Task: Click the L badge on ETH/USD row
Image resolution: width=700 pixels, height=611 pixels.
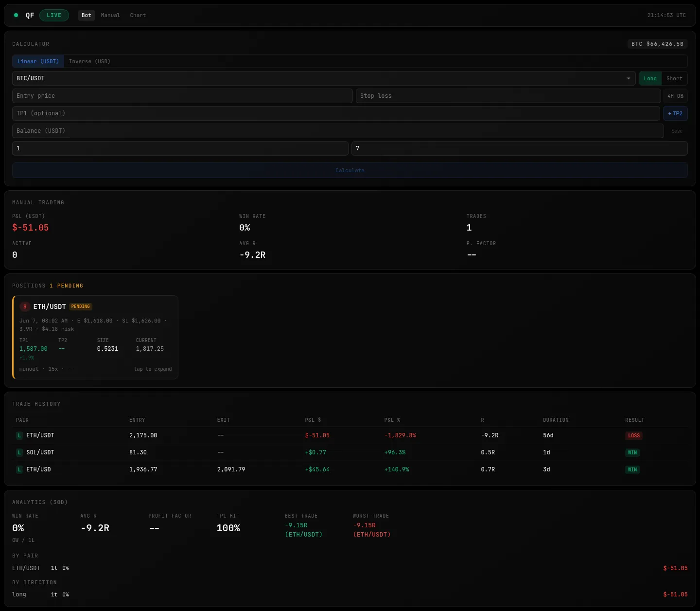Action: [x=19, y=469]
